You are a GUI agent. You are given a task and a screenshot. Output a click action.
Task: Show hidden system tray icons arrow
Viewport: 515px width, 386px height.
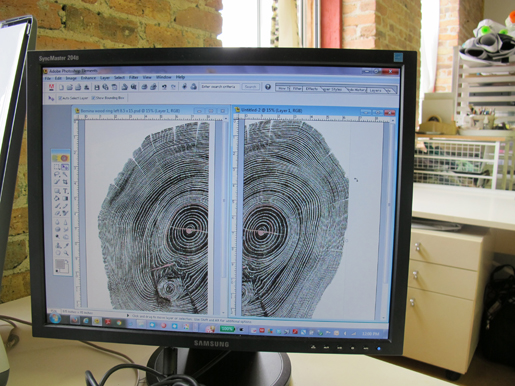coord(345,333)
